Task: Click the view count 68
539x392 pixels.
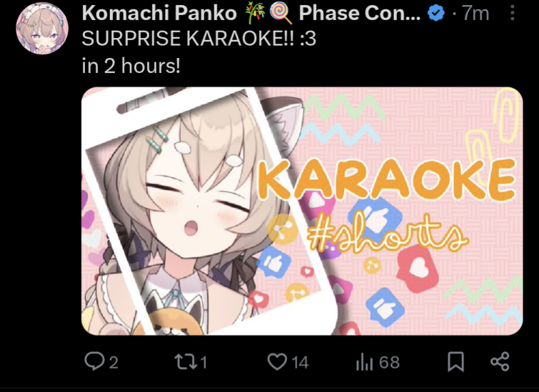Action: click(390, 363)
